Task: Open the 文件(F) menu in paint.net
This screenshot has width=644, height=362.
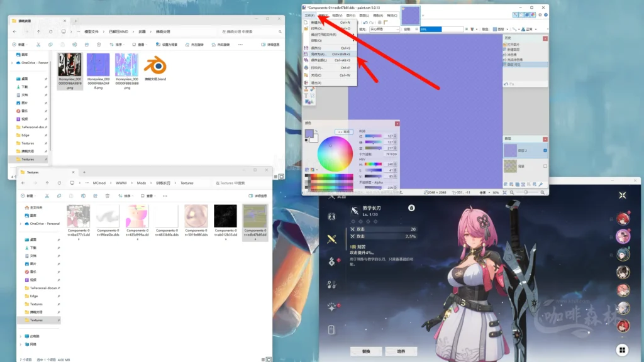Action: 309,15
